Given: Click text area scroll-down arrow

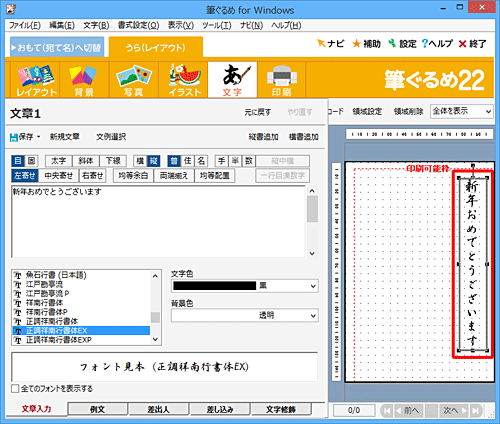Looking at the screenshot, I should (x=312, y=253).
